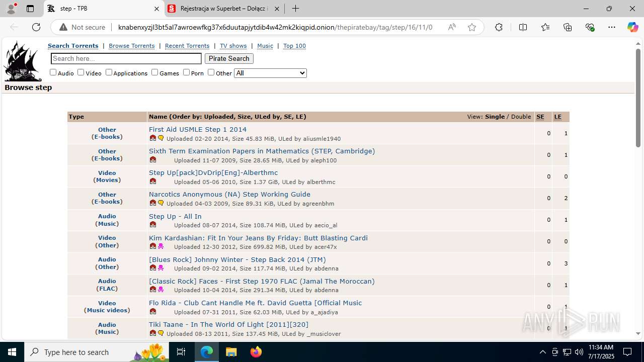Toggle Read aloud icon in address bar

(x=452, y=27)
